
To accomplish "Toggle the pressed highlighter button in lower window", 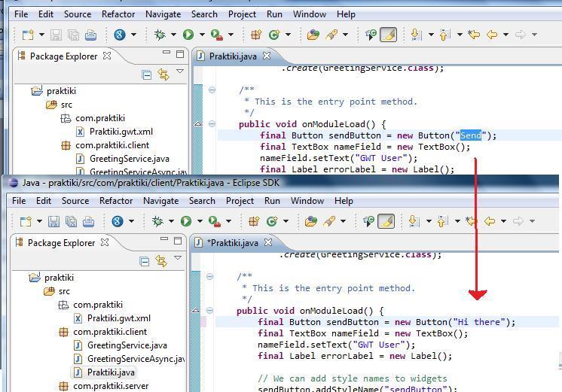I will [x=386, y=221].
